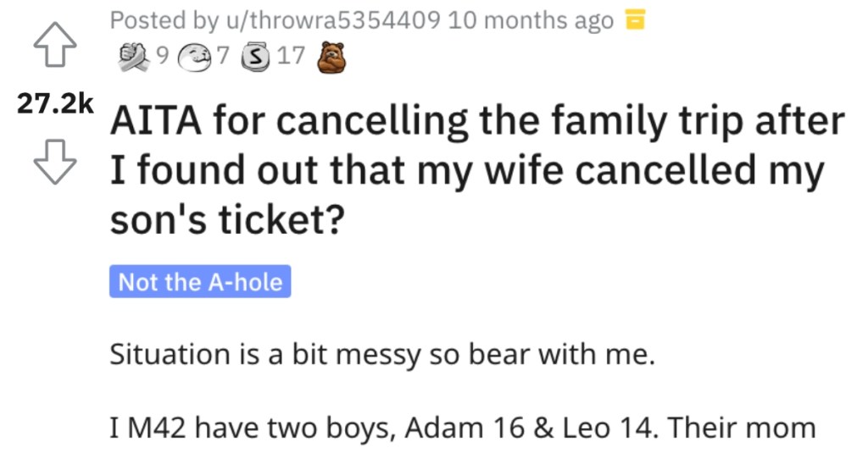Click the '10 months ago' timestamp

[531, 20]
